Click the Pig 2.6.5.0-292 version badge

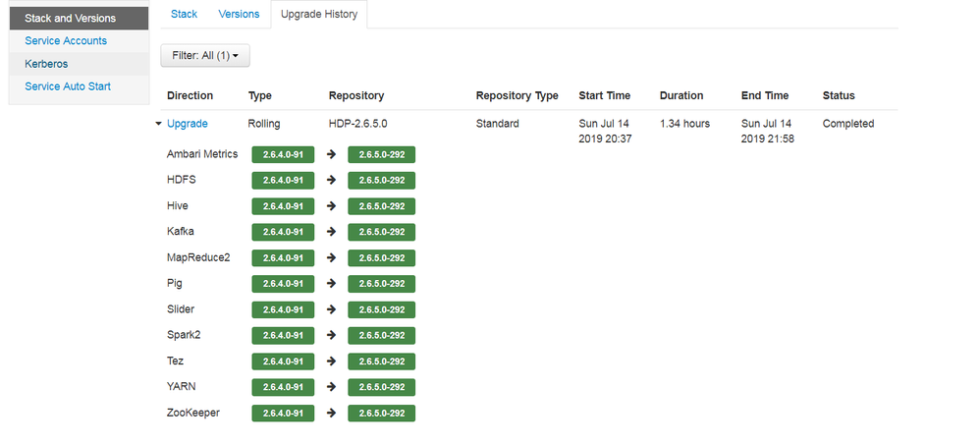coord(381,284)
